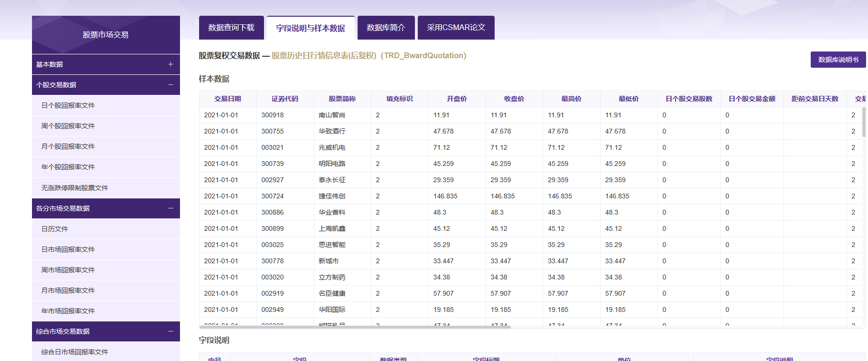
Task: Select the 字段说明与样本数据 tab
Action: 310,28
